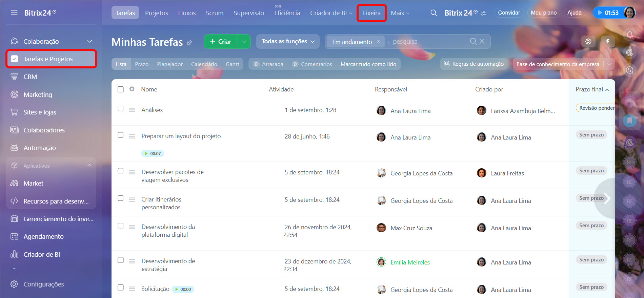This screenshot has width=644, height=298.
Task: Click the Convidar button
Action: click(x=509, y=13)
